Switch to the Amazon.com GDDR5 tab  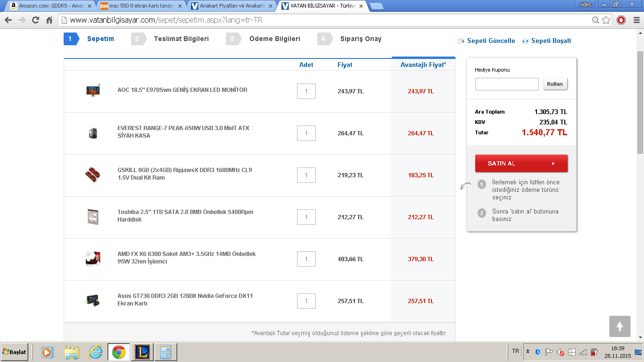point(51,6)
